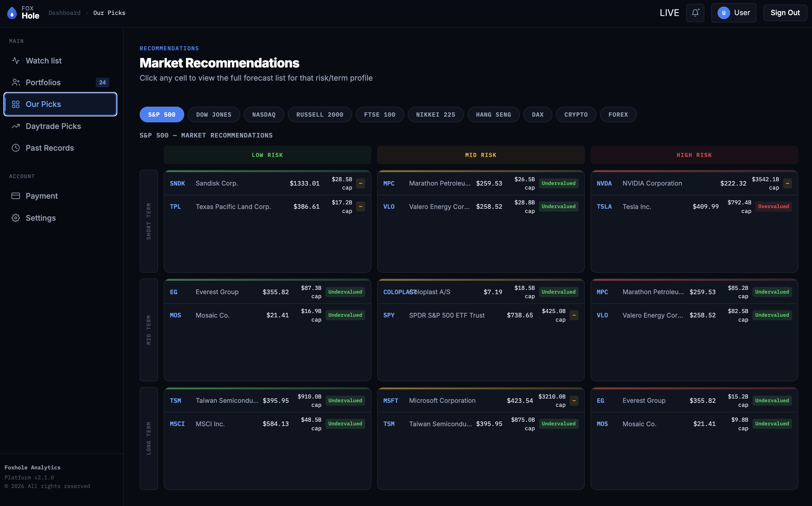Click Undervalued tag on Mosaic low-risk row

(x=345, y=315)
